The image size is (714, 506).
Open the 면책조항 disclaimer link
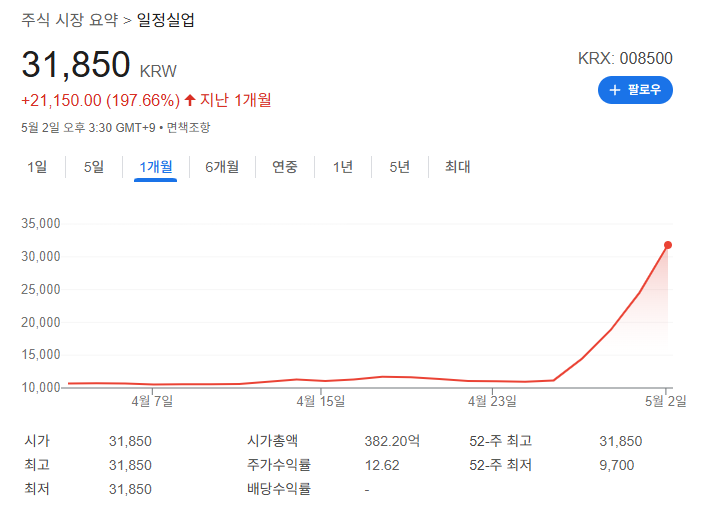click(x=189, y=128)
